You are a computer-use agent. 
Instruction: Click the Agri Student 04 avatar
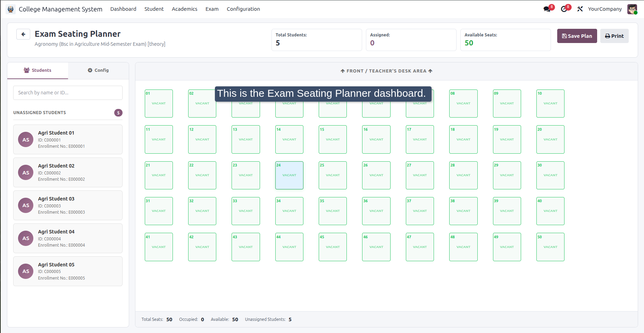click(x=26, y=238)
